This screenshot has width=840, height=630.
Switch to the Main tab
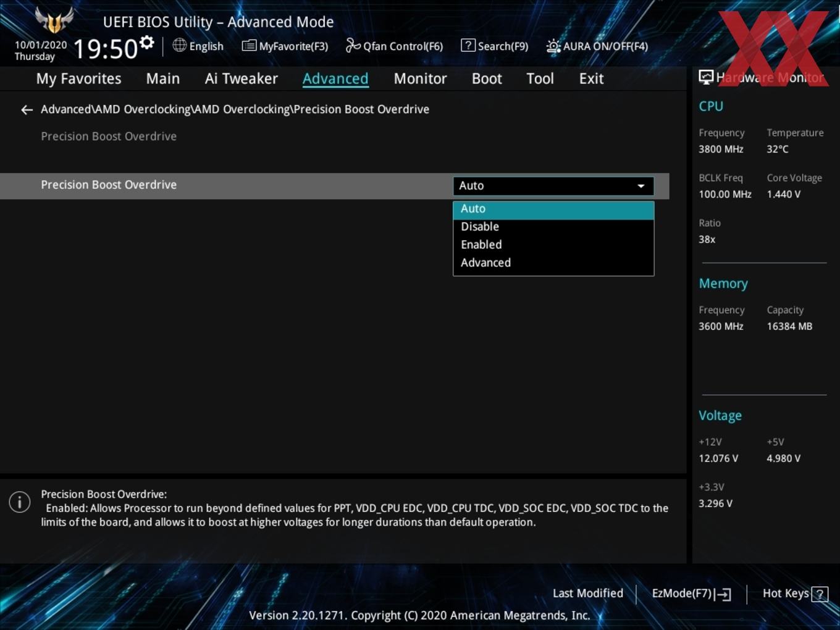[x=163, y=78]
